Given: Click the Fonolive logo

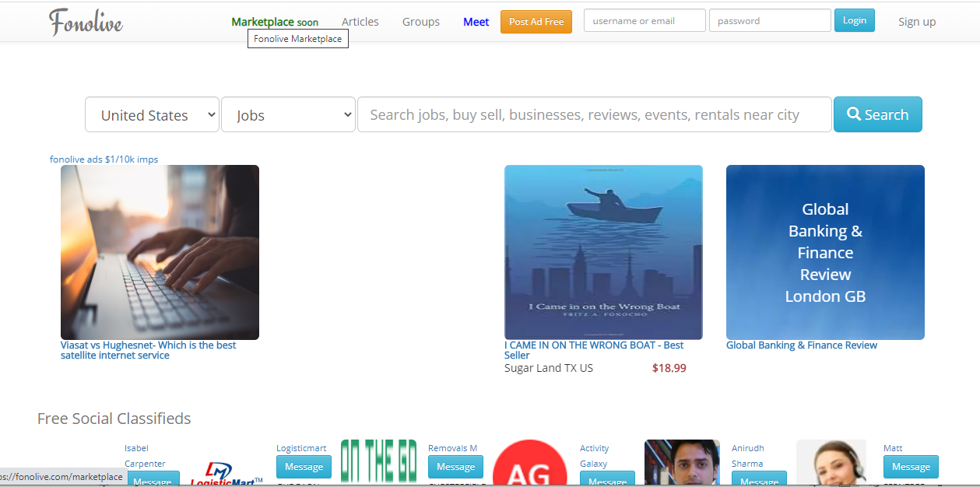Looking at the screenshot, I should (86, 22).
